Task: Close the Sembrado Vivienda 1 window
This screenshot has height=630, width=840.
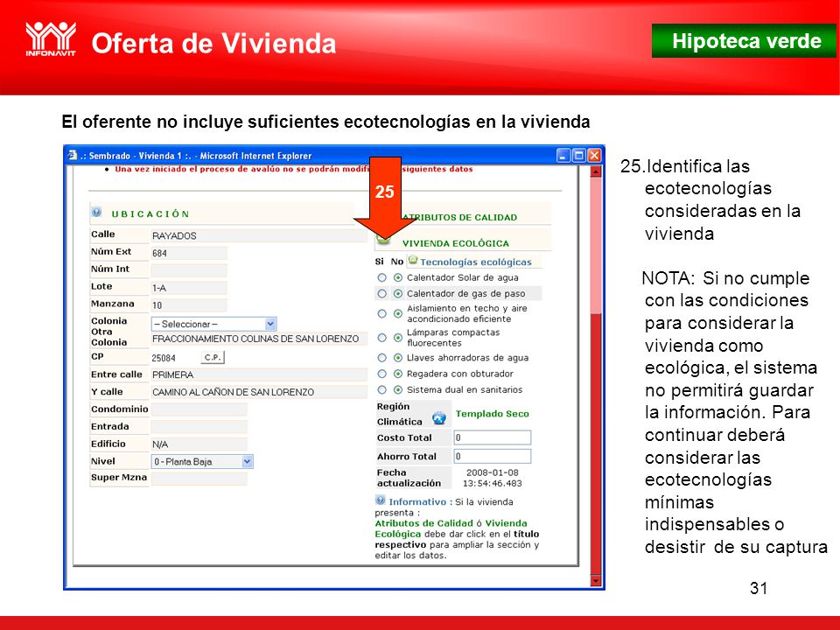Action: point(594,156)
